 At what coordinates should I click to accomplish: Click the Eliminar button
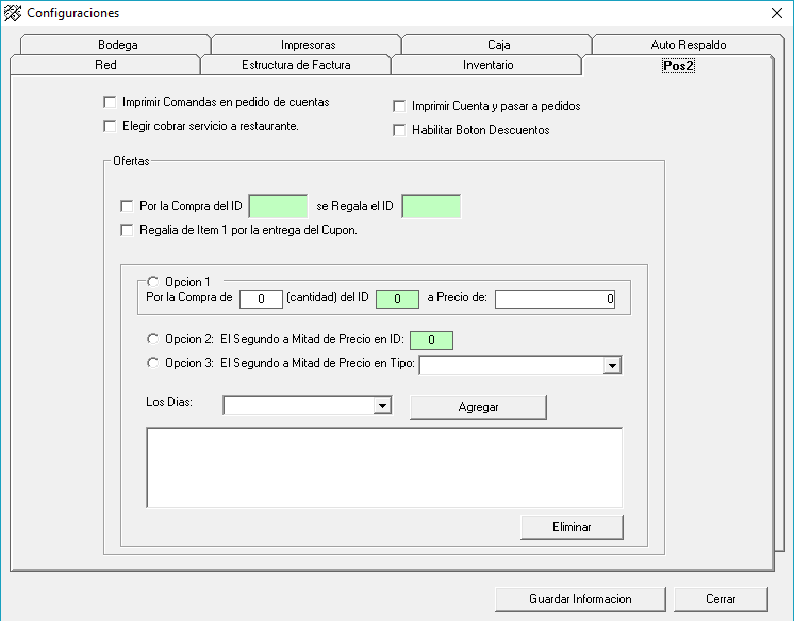click(571, 527)
